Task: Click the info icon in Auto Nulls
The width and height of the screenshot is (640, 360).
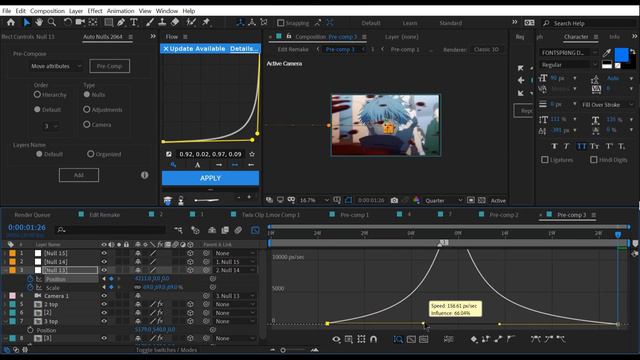Action: pos(144,175)
